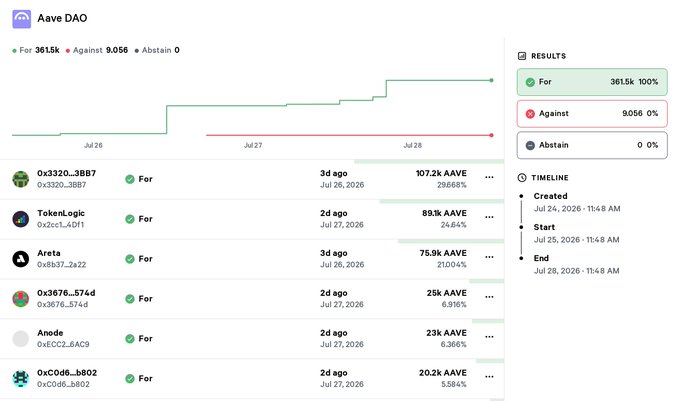
Task: Click green For check icon in TokenLogic row
Action: pos(130,219)
